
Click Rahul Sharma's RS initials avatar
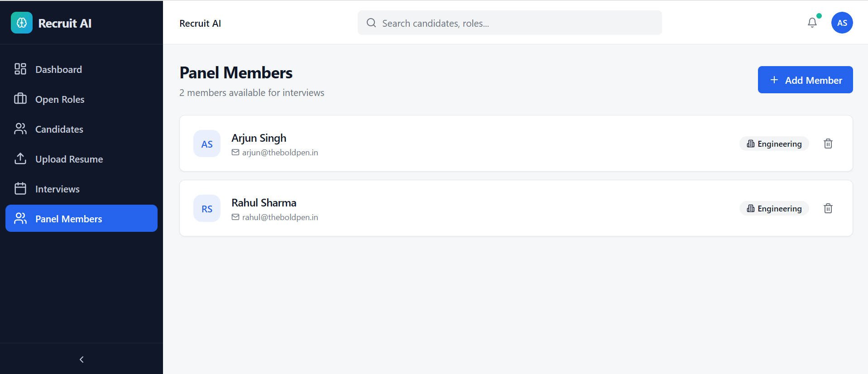click(x=207, y=209)
